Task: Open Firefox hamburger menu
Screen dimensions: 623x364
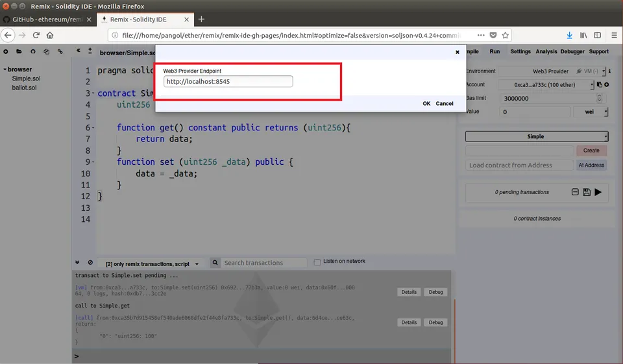Action: click(x=615, y=36)
